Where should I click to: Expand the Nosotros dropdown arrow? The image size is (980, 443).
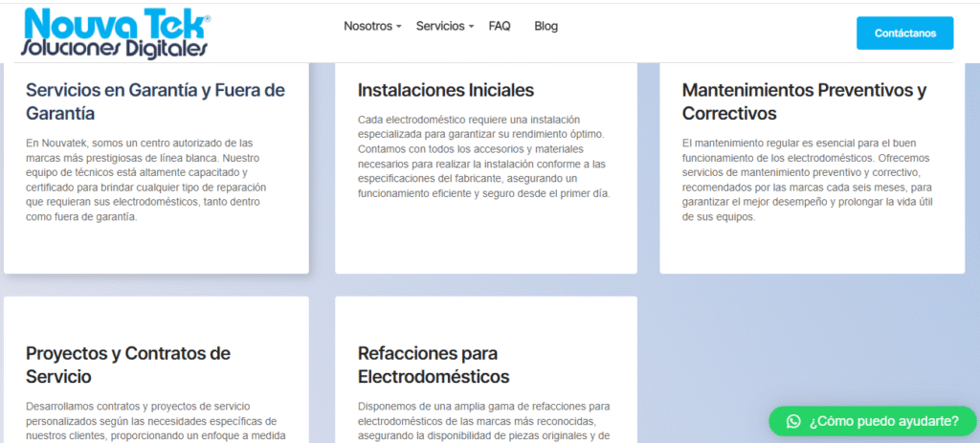[x=399, y=27]
